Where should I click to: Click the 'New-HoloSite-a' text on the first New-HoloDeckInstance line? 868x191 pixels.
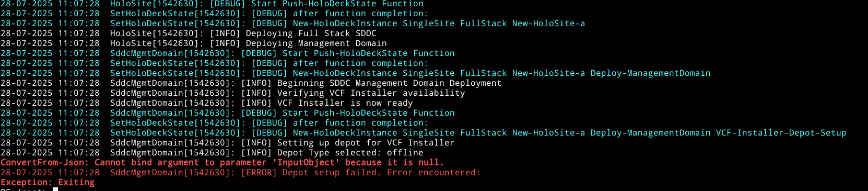point(548,24)
